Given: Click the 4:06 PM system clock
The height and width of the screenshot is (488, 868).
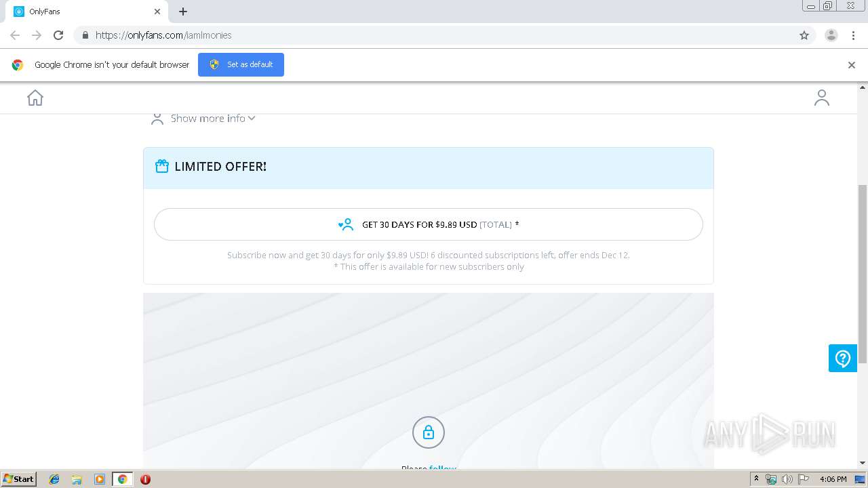Looking at the screenshot, I should (x=833, y=479).
